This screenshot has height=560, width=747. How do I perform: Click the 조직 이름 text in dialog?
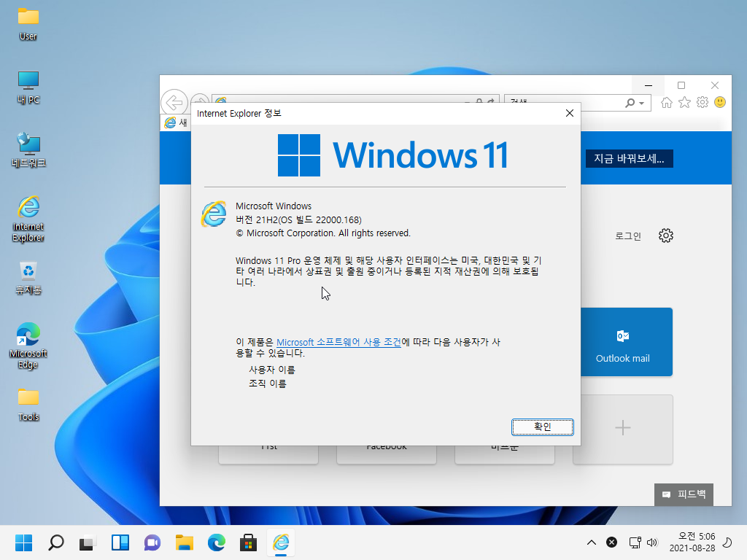[x=268, y=384]
